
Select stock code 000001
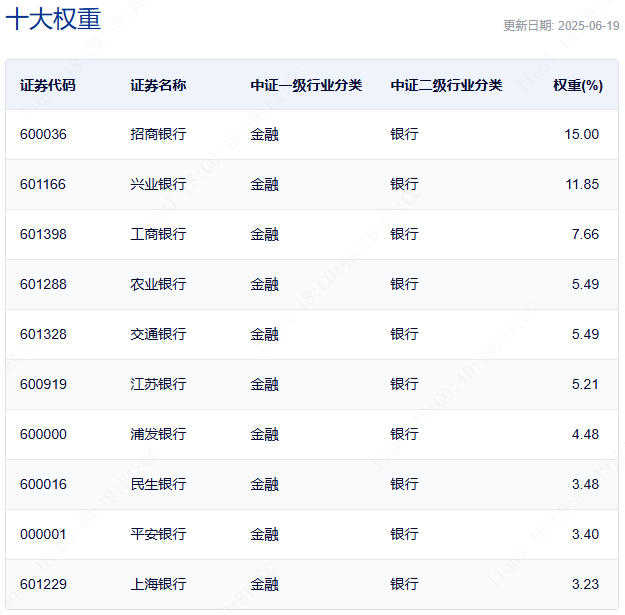43,534
